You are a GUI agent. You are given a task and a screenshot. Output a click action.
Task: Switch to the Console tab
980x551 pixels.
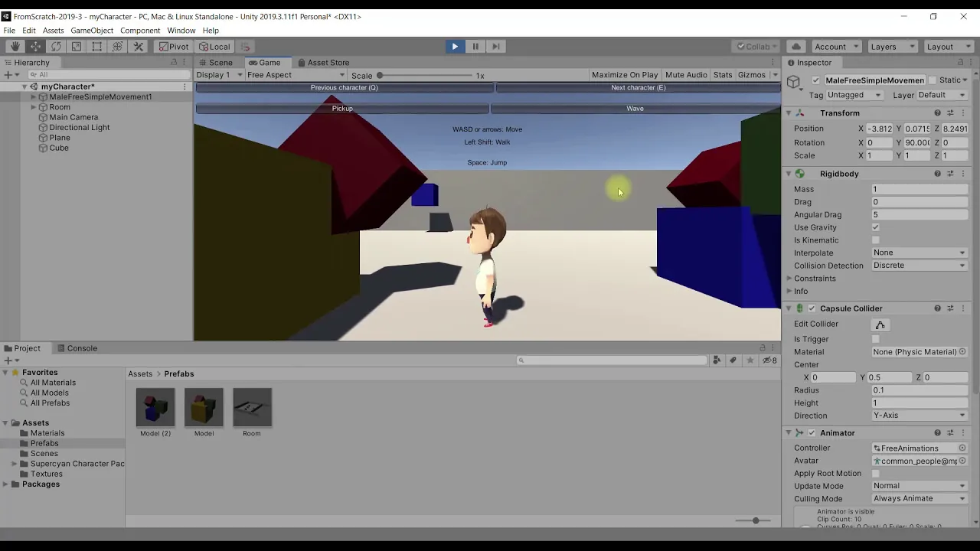(77, 348)
